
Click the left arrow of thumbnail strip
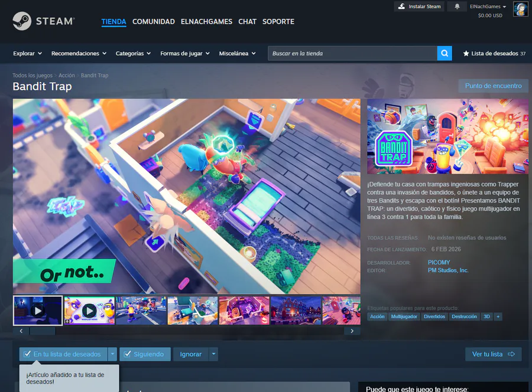click(21, 331)
